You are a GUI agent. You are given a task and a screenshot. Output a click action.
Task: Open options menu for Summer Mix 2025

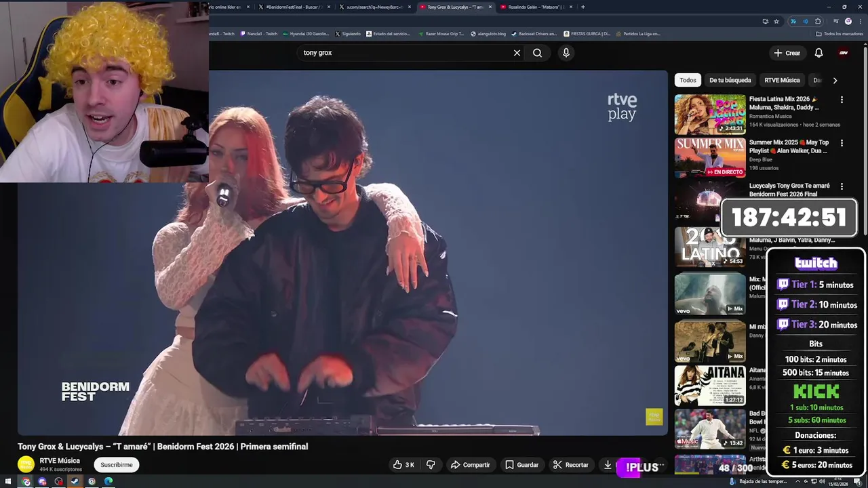(842, 143)
